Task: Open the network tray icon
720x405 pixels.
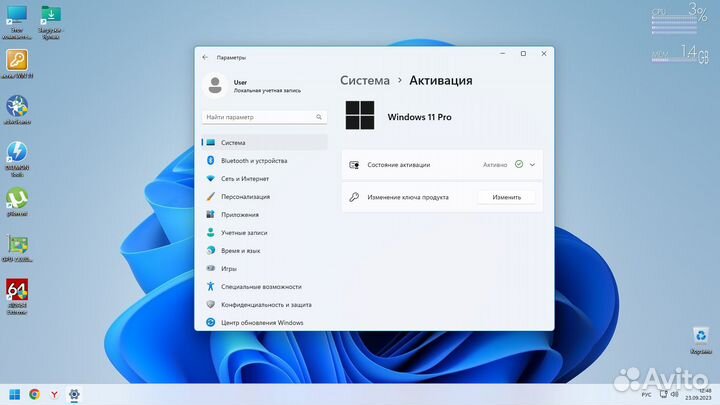Action: pos(663,394)
